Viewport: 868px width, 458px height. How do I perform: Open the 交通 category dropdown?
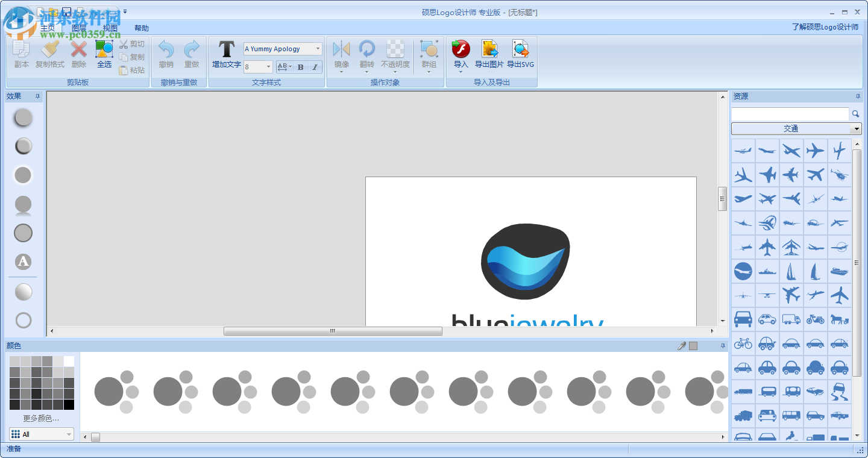pyautogui.click(x=856, y=128)
